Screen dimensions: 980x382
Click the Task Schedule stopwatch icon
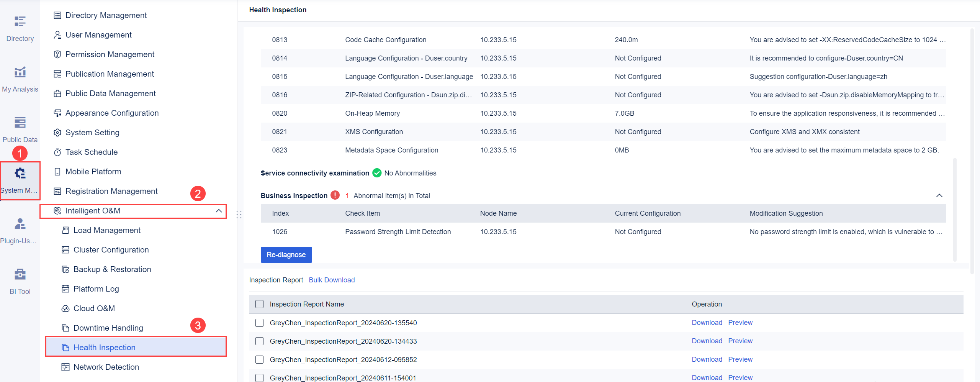pos(57,152)
